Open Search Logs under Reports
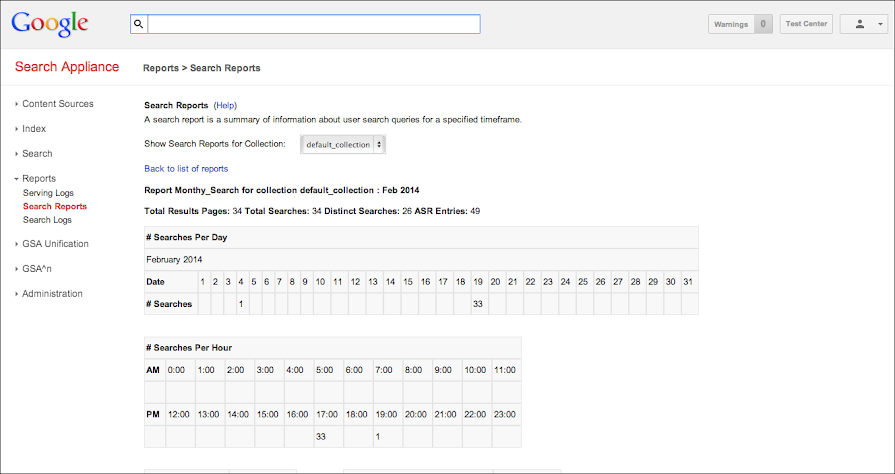Screen dimensions: 895x474 47,220
